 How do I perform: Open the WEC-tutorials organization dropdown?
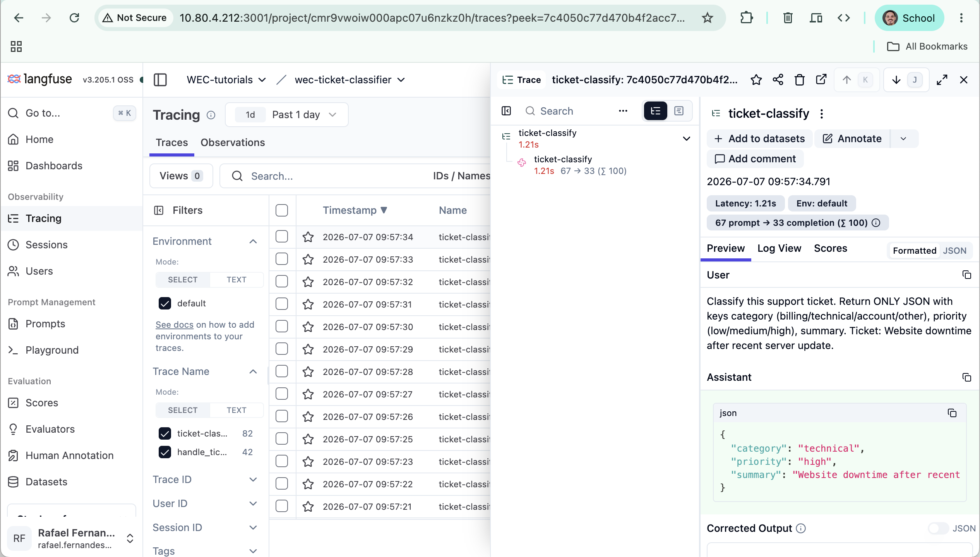click(226, 80)
